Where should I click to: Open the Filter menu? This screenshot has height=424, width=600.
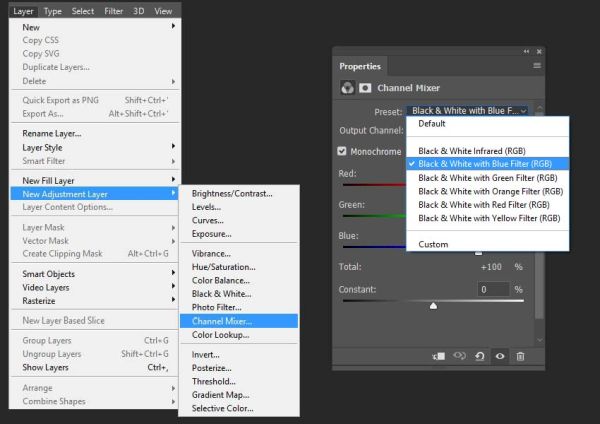coord(114,11)
